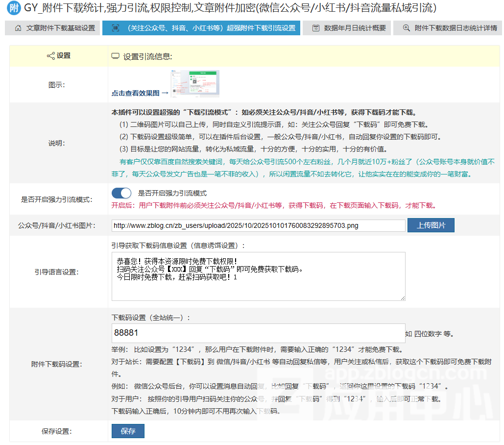Image resolution: width=504 pixels, height=445 pixels.
Task: Click the magnifier icon on the log details tab
Action: (x=406, y=28)
